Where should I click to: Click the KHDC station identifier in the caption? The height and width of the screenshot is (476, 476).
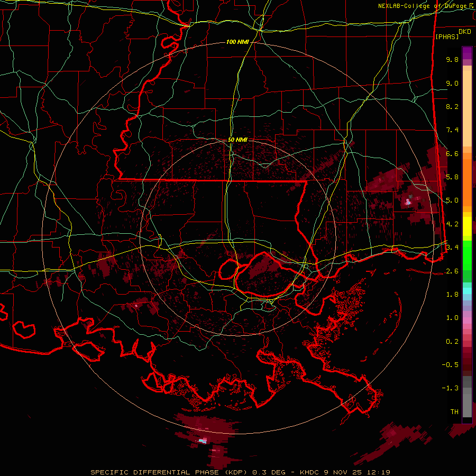point(310,472)
